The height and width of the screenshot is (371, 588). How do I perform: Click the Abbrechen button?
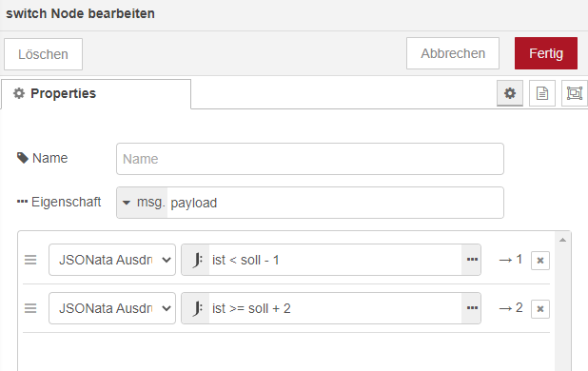tap(453, 53)
